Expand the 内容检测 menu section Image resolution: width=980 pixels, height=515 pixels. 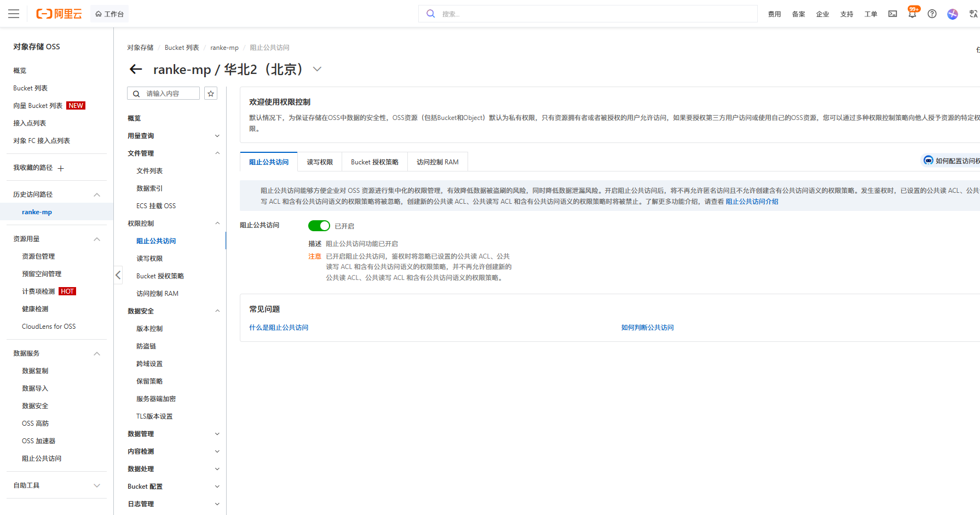tap(217, 451)
